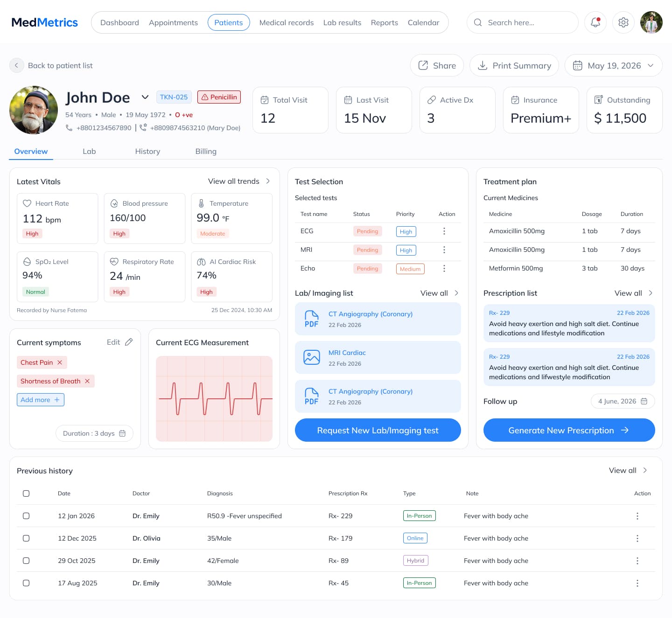Click the Current ECG Measurement chart

pyautogui.click(x=214, y=399)
